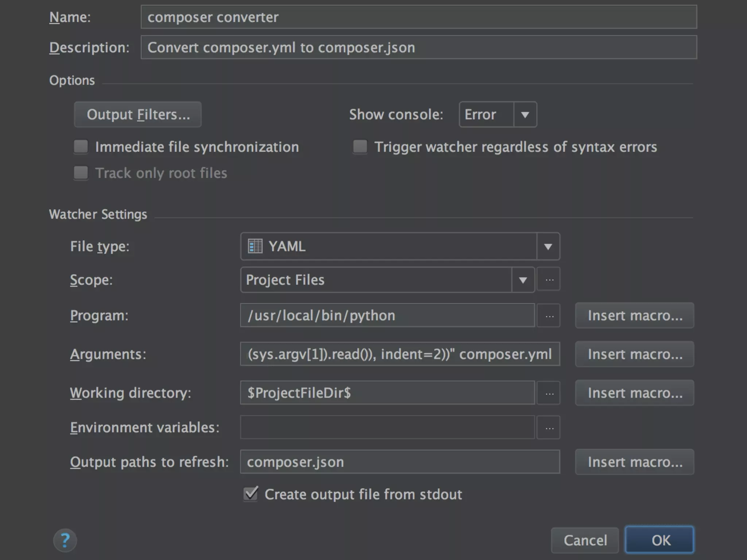Enable Immediate file synchronization checkbox

(x=81, y=147)
